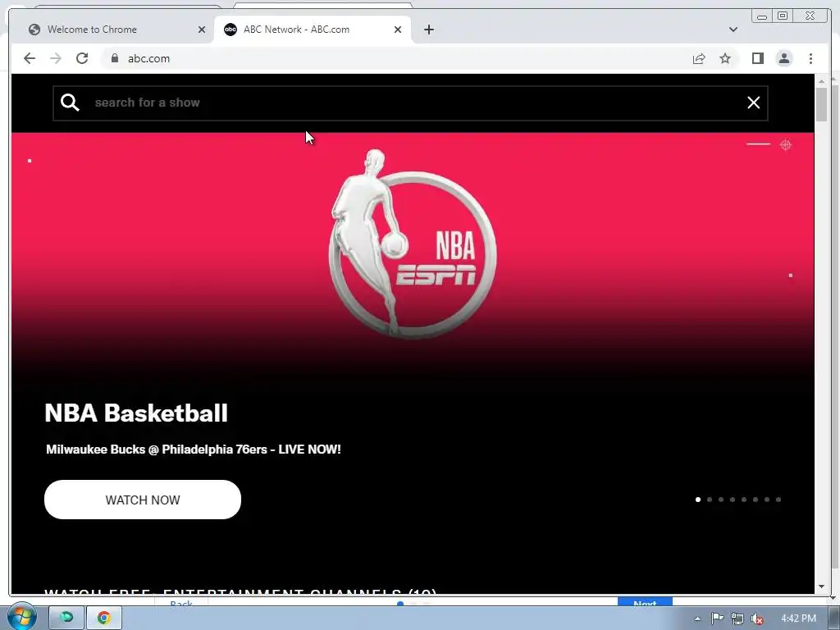Open Action Center flag icon in tray
Screen dimensions: 840x630
[x=717, y=619]
